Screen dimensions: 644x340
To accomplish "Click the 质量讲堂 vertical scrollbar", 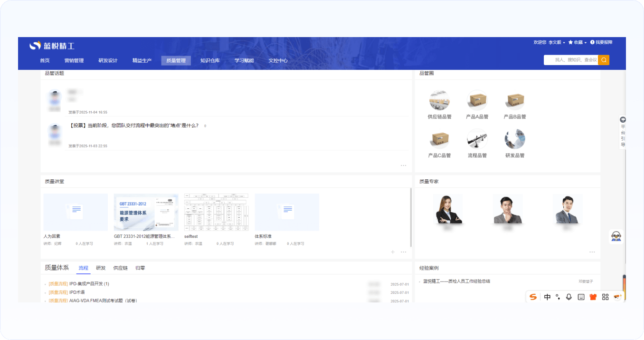I will 411,217.
